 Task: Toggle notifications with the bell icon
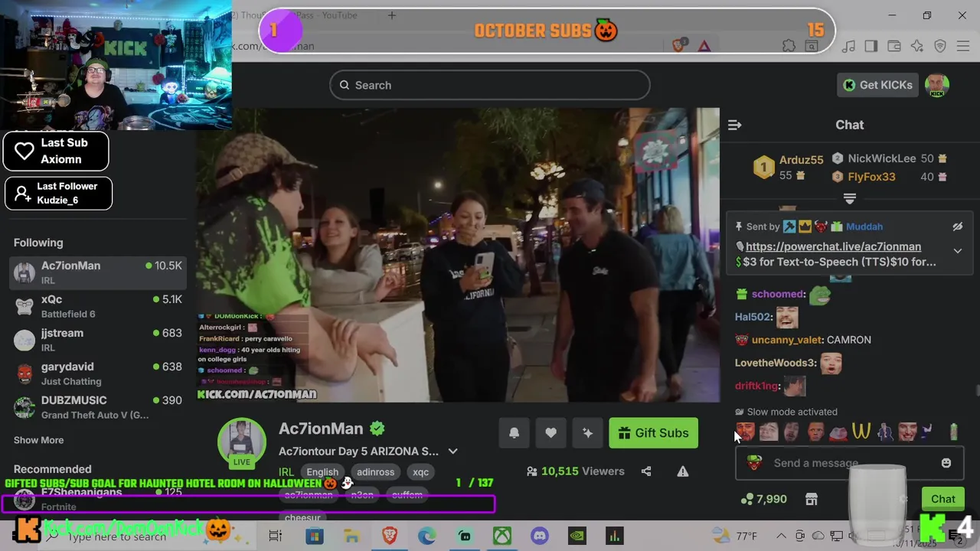click(x=514, y=433)
